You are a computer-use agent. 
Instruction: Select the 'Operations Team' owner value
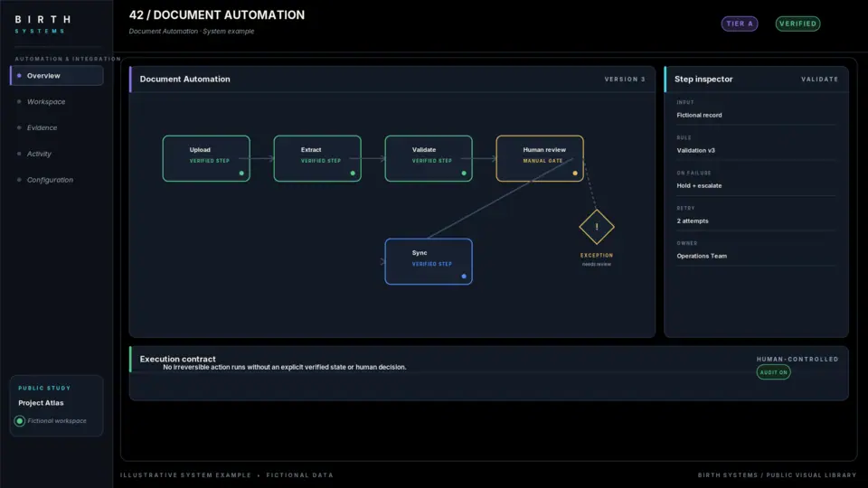(x=702, y=256)
